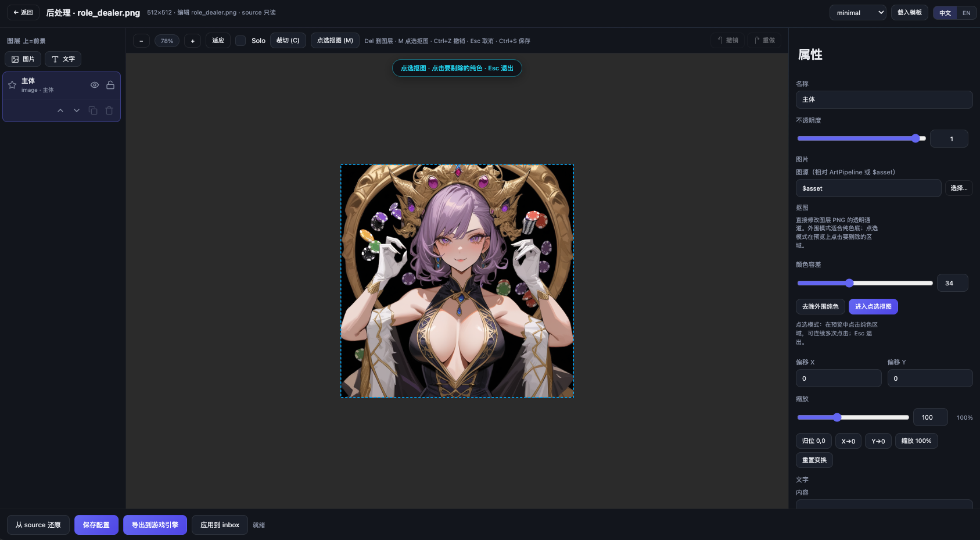The width and height of the screenshot is (980, 540).
Task: Click 导出到游戏引擎 button
Action: (x=155, y=525)
